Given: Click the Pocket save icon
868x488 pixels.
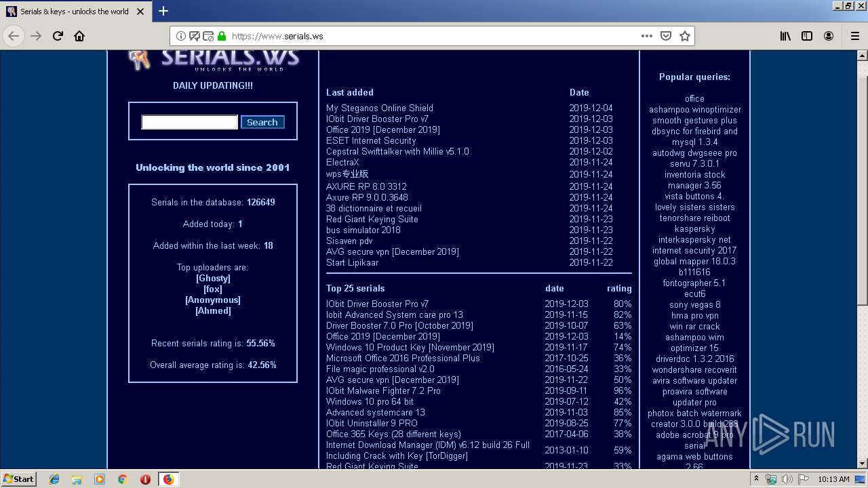Looking at the screenshot, I should tap(666, 36).
